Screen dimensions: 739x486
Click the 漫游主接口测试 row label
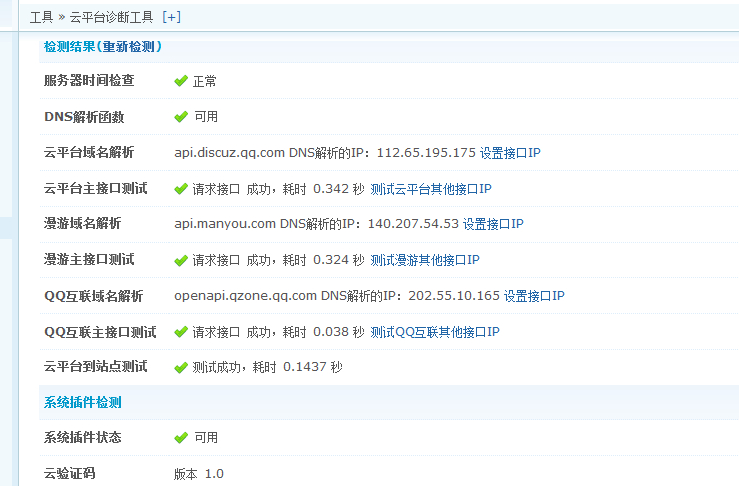pyautogui.click(x=89, y=259)
